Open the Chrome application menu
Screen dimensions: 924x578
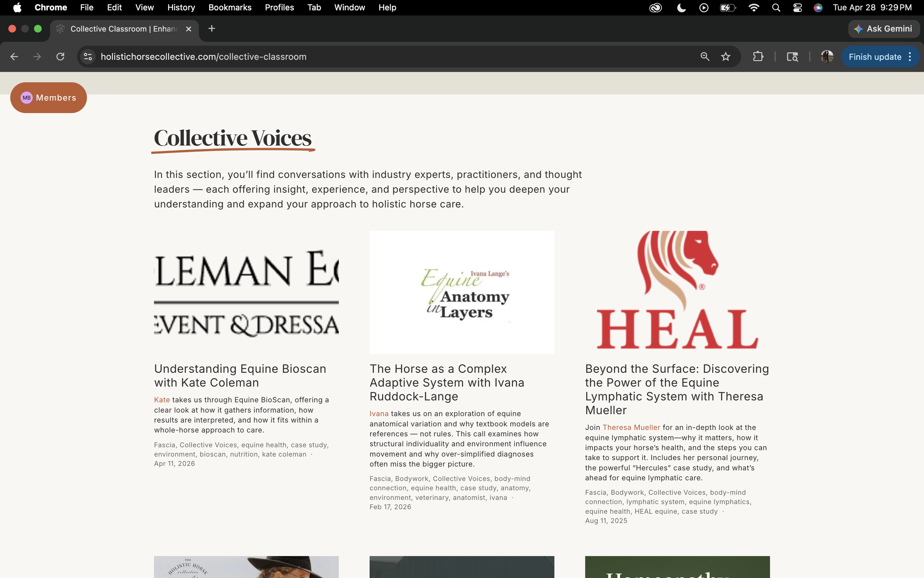click(x=51, y=8)
